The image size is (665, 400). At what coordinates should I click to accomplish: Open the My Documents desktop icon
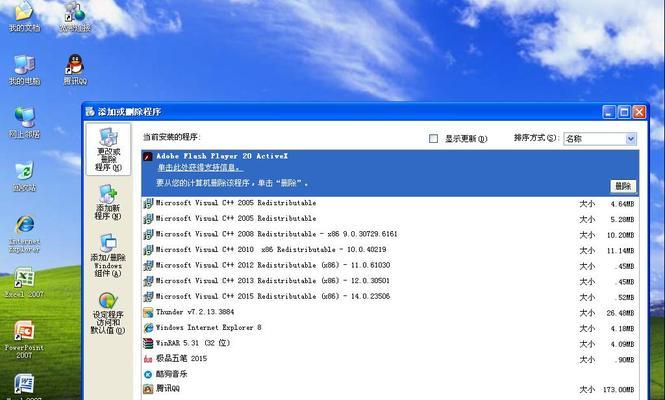coord(24,16)
